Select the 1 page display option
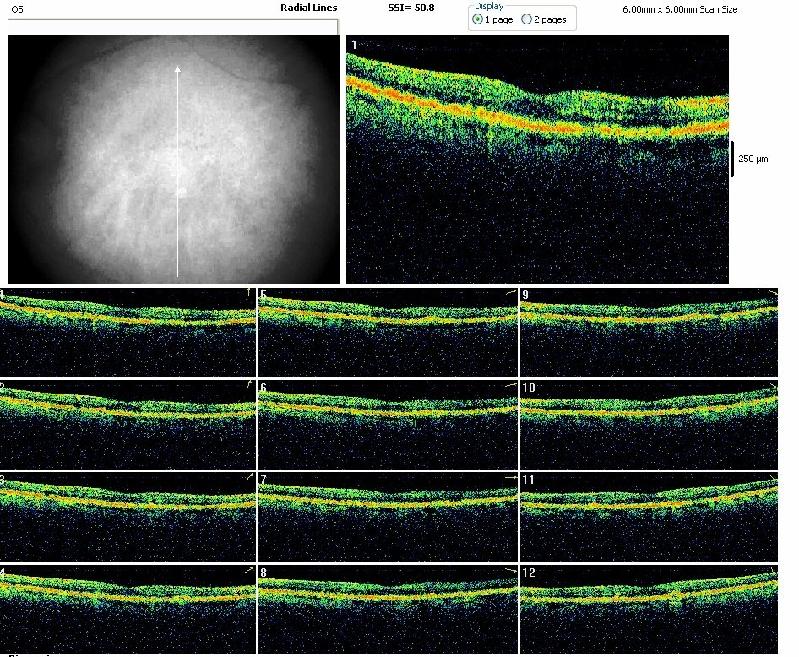 click(479, 20)
